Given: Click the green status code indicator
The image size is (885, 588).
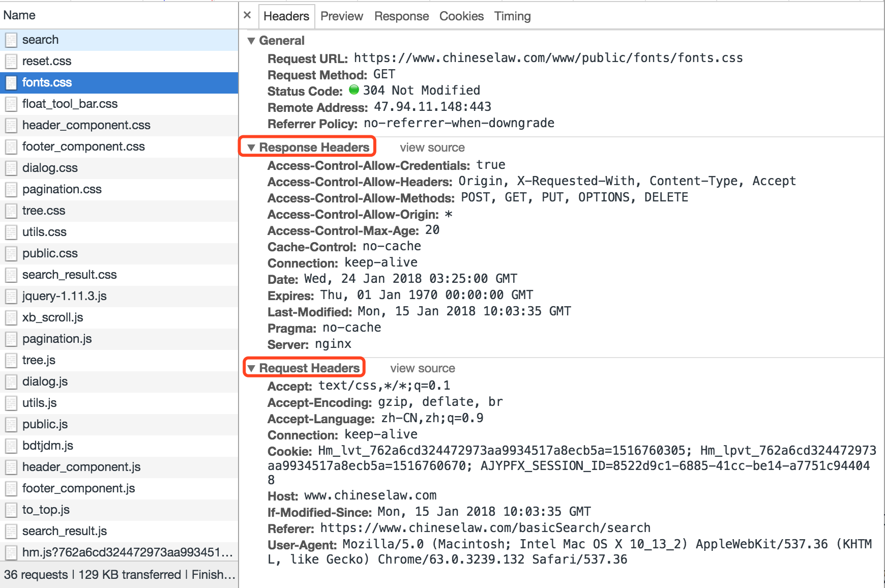Looking at the screenshot, I should [354, 90].
